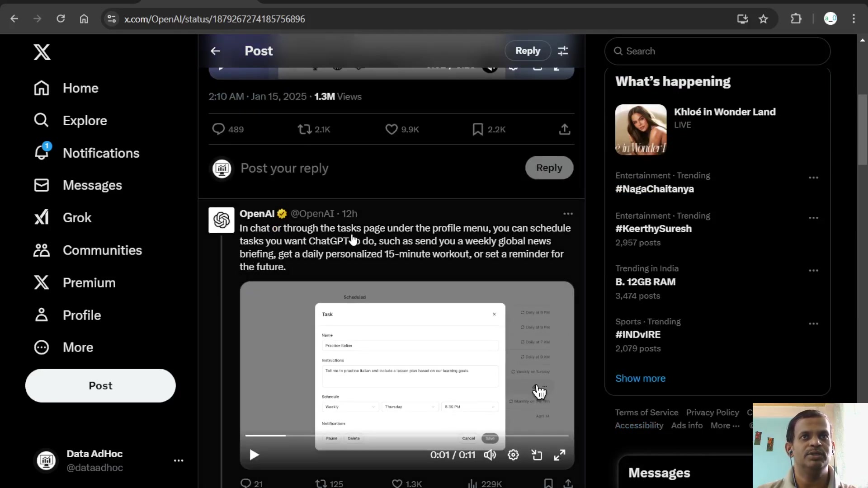Share the main post via upload icon
This screenshot has height=488, width=868.
point(565,129)
